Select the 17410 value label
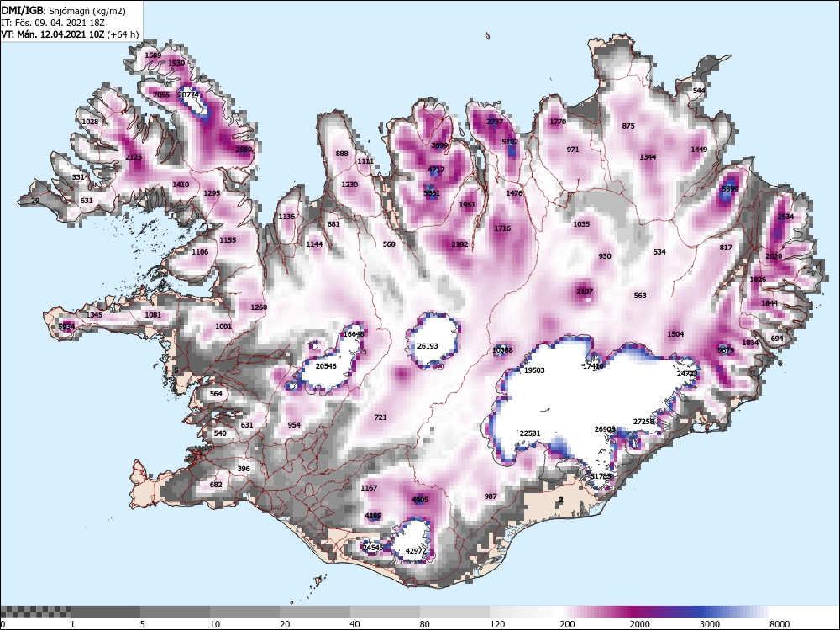Image resolution: width=840 pixels, height=630 pixels. [x=593, y=366]
